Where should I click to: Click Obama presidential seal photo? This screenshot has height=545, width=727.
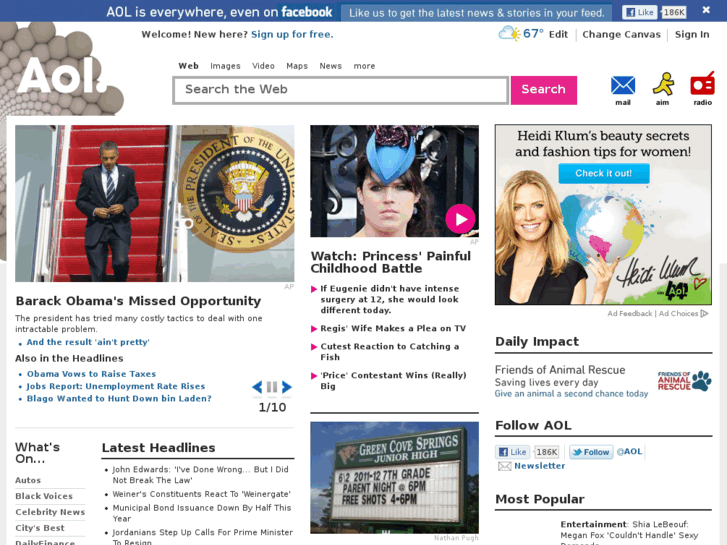click(x=154, y=203)
